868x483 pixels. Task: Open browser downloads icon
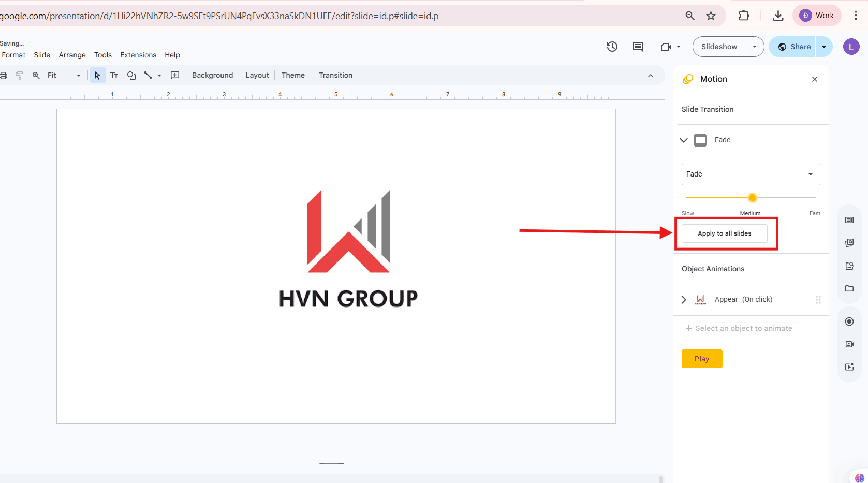tap(777, 16)
